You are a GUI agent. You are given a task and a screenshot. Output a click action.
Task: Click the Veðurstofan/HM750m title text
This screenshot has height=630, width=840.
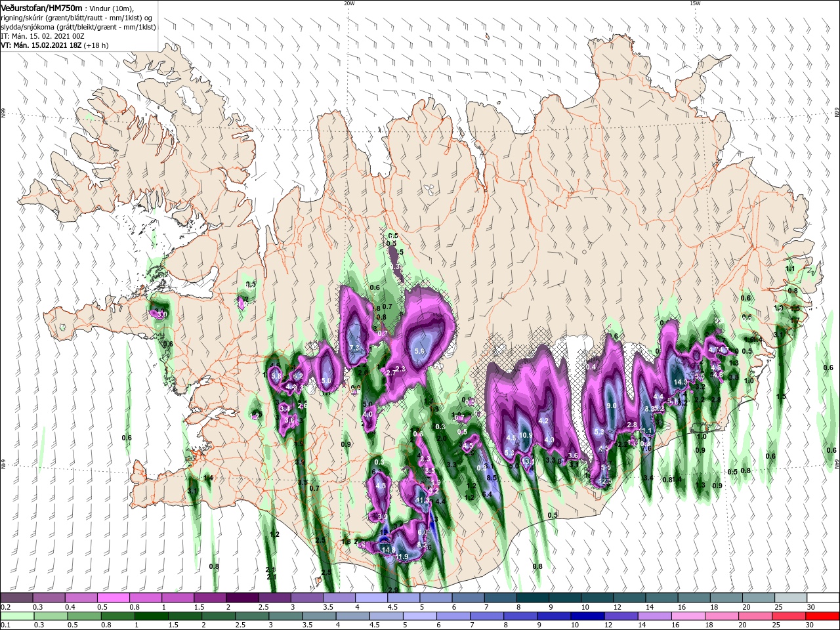(41, 7)
